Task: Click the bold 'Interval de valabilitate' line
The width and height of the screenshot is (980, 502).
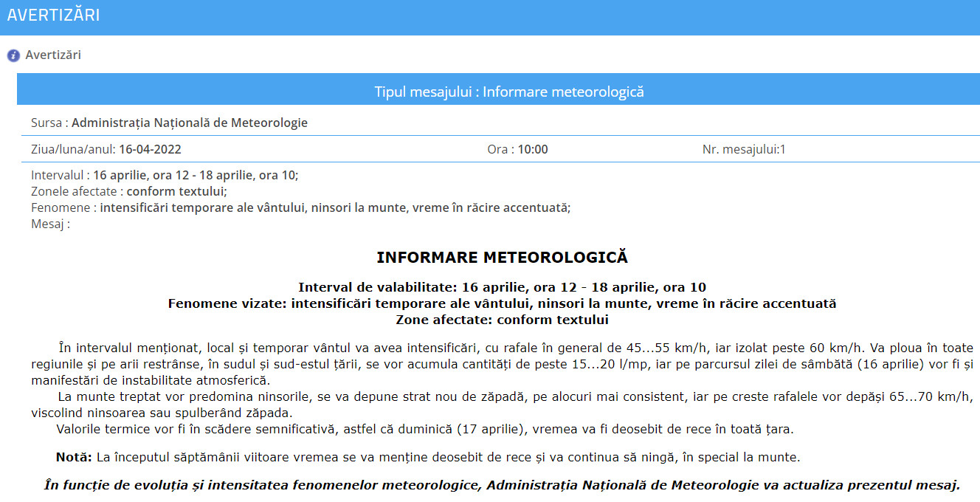Action: click(x=502, y=287)
